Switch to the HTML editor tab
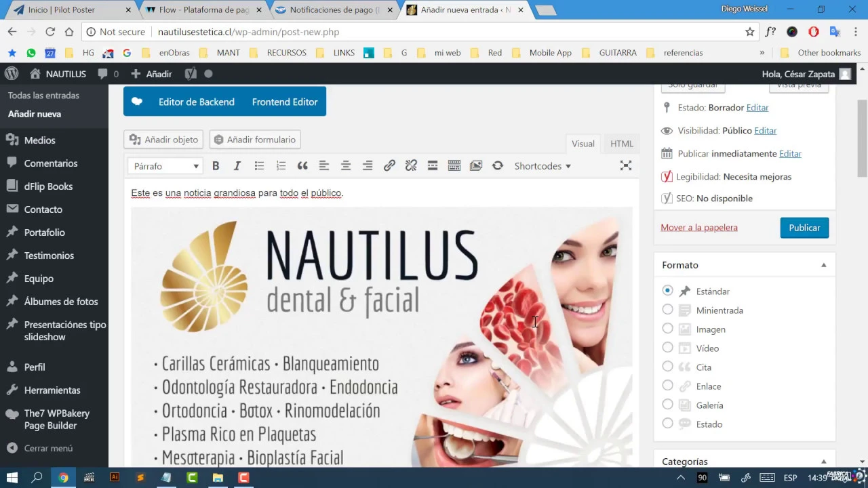 [622, 144]
